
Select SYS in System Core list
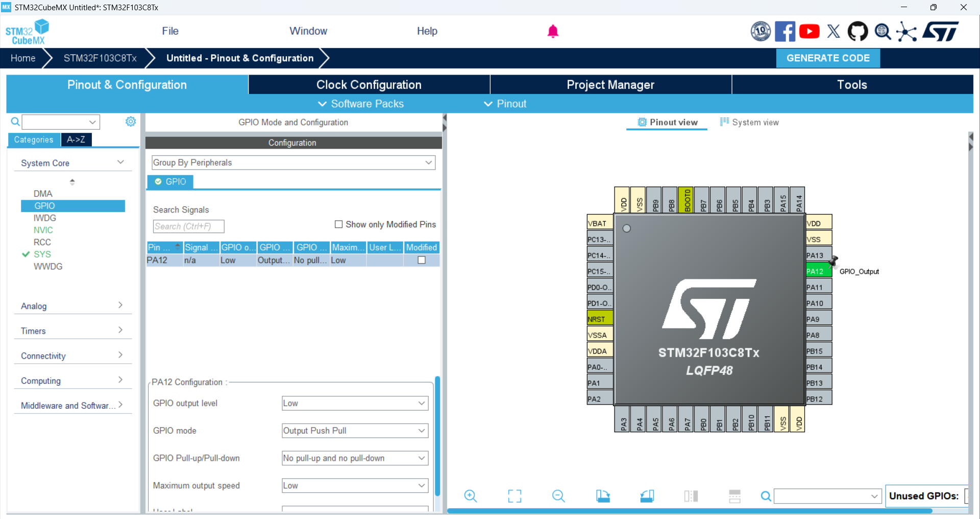coord(42,254)
